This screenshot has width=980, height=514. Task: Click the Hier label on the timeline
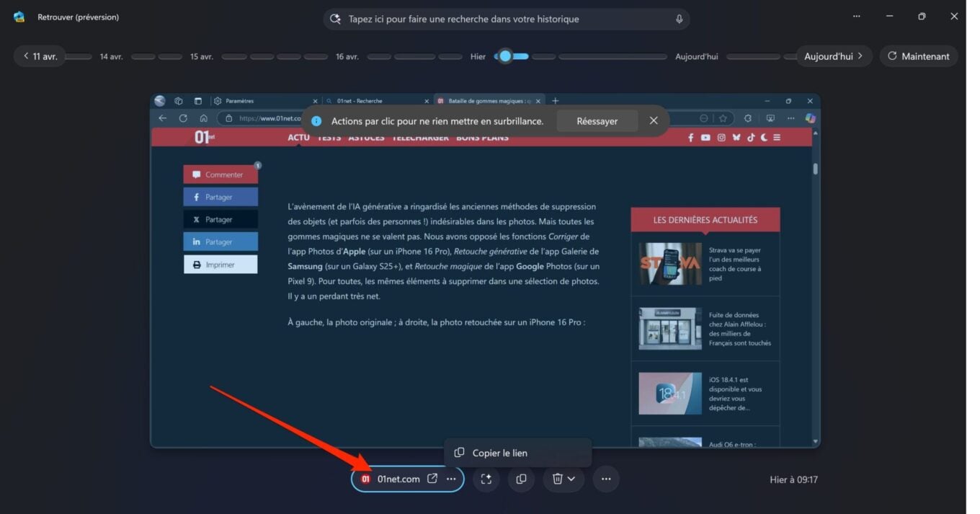478,56
